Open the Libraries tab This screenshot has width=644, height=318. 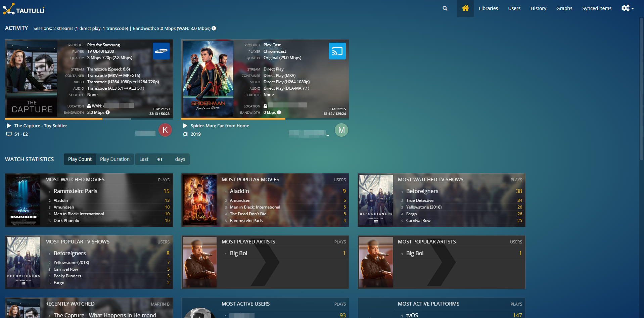(x=488, y=8)
